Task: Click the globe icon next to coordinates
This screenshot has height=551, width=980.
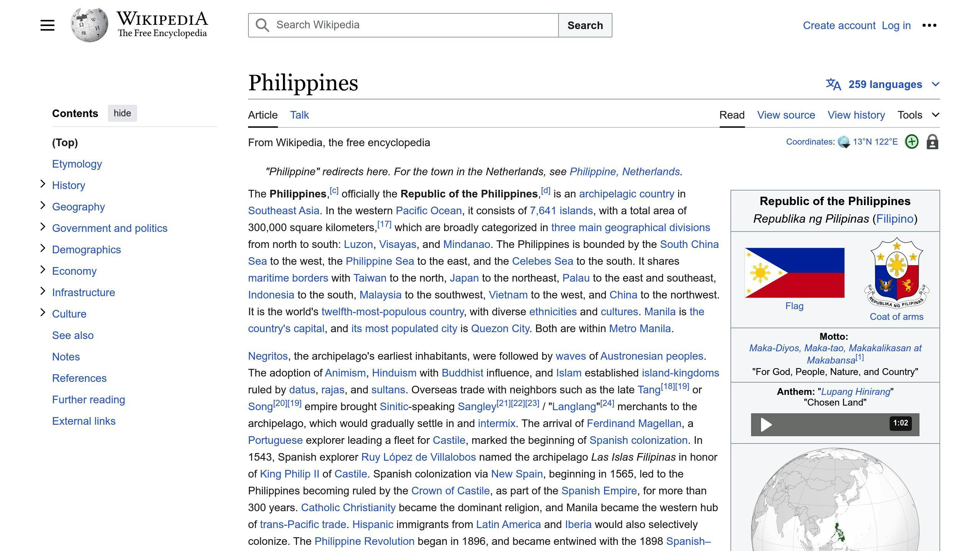Action: [x=844, y=142]
